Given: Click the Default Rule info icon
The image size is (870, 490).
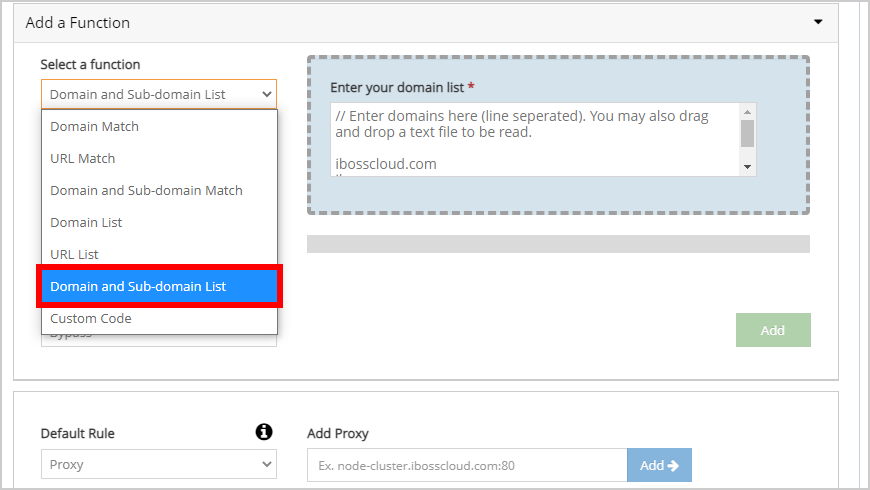Looking at the screenshot, I should [264, 432].
